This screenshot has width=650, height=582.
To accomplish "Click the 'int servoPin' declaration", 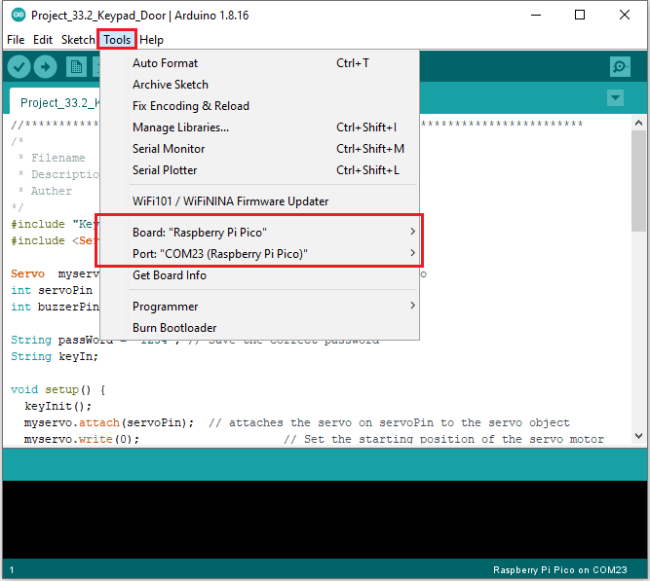I will click(52, 290).
